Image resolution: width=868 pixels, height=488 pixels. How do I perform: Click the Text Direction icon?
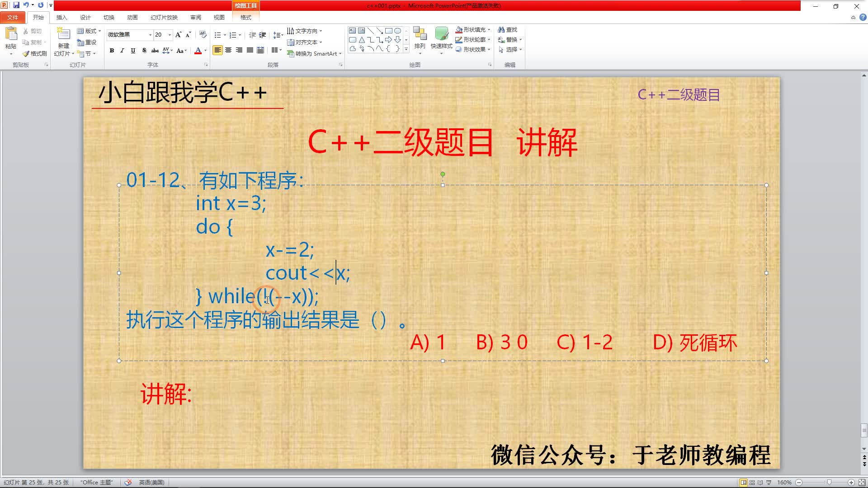pyautogui.click(x=305, y=31)
